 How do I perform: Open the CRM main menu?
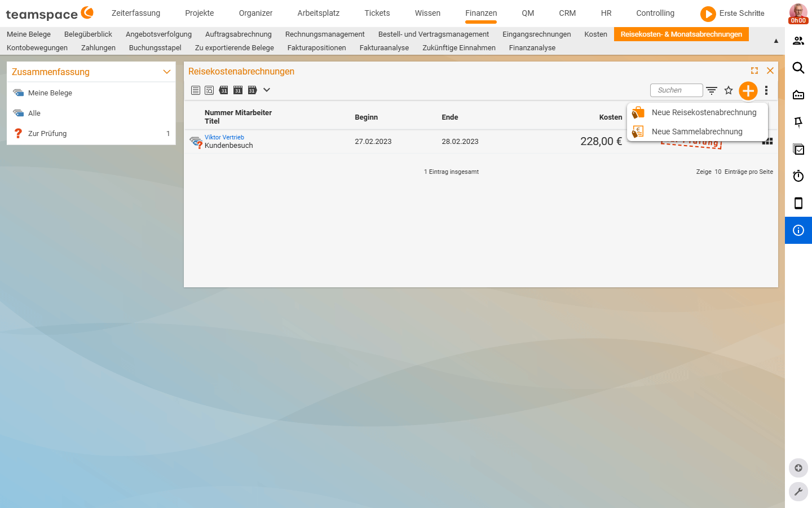pos(567,13)
